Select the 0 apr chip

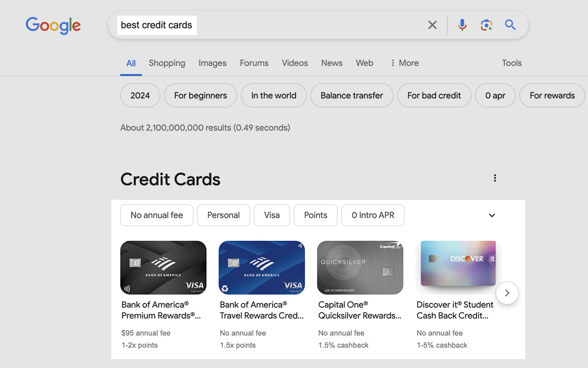point(495,96)
